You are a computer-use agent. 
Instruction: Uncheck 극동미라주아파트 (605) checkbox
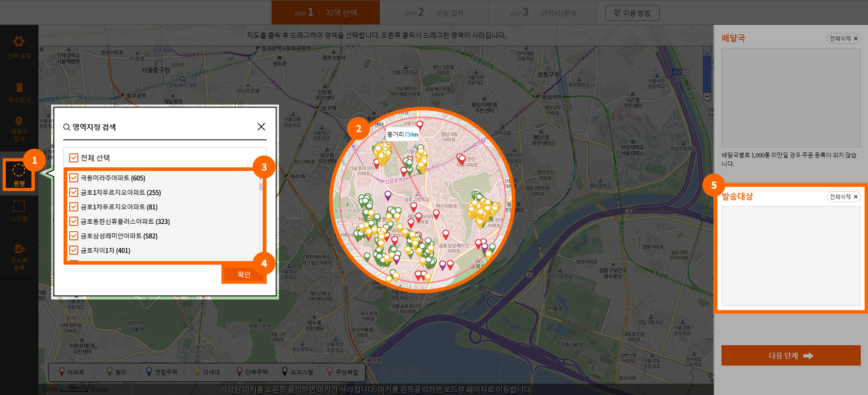(74, 178)
